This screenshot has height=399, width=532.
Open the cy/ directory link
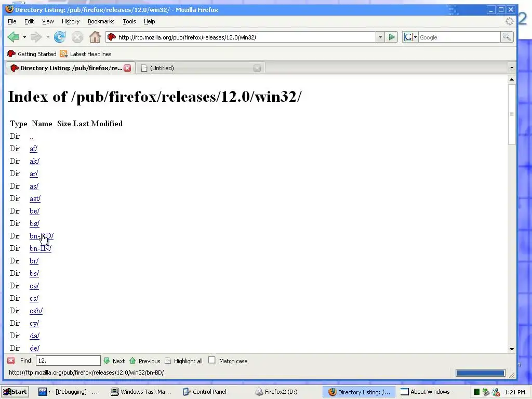click(x=34, y=323)
